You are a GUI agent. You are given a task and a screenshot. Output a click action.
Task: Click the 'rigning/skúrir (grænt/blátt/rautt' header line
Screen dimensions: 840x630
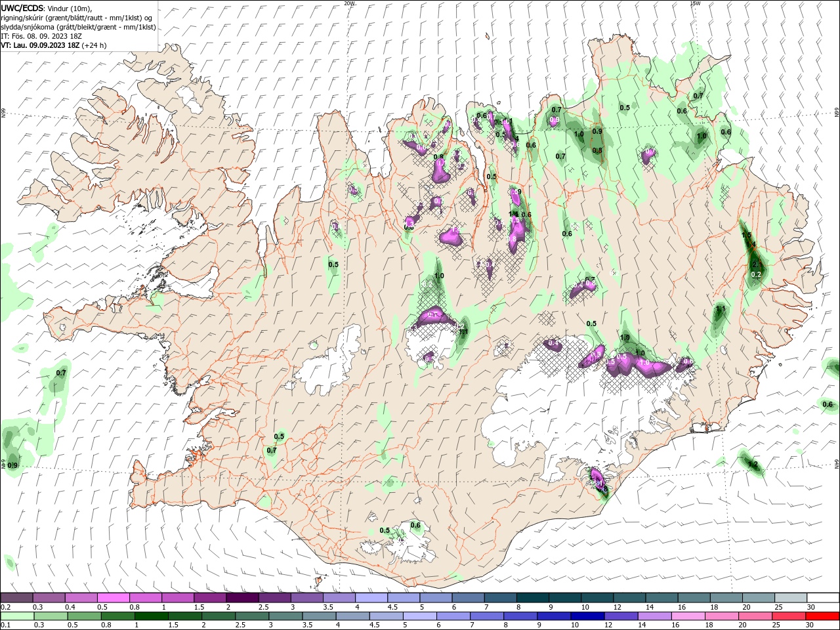pos(76,18)
